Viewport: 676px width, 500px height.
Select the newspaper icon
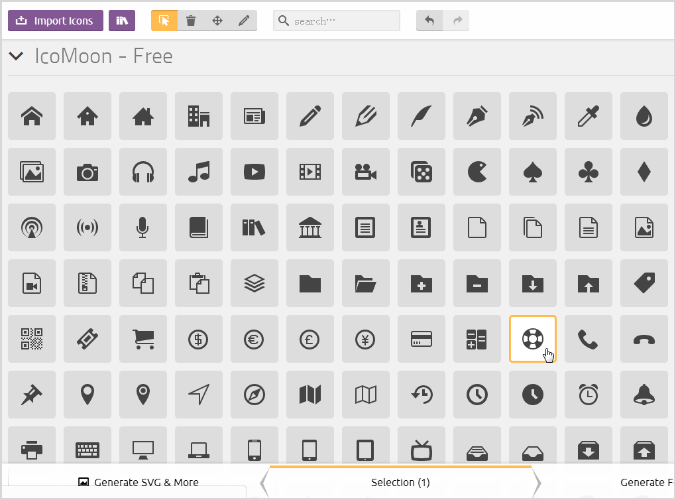click(x=254, y=116)
